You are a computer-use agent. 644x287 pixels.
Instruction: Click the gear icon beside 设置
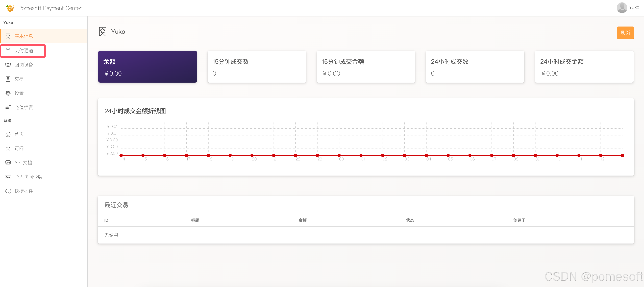click(x=8, y=93)
